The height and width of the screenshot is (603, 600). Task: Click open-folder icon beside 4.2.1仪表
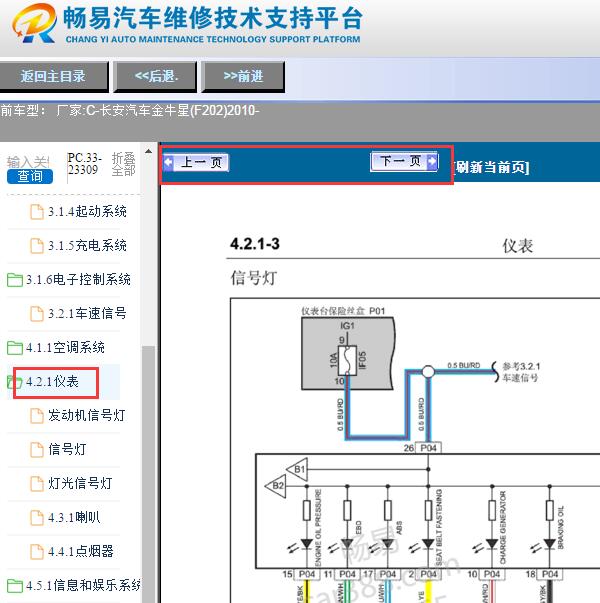tap(14, 382)
